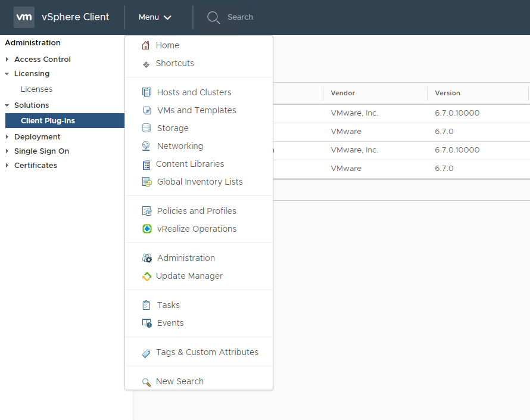This screenshot has height=420, width=530.
Task: Click the vRealize Operations icon
Action: coord(146,229)
